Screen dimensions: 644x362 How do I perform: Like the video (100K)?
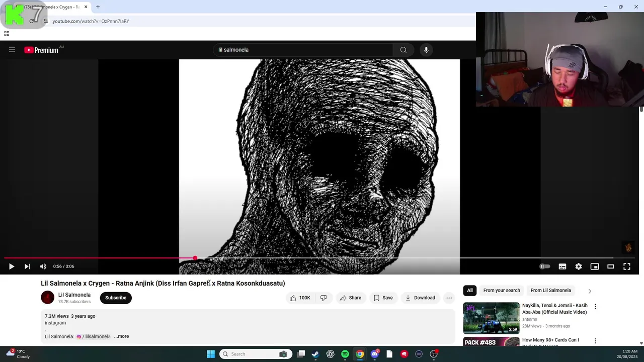299,298
